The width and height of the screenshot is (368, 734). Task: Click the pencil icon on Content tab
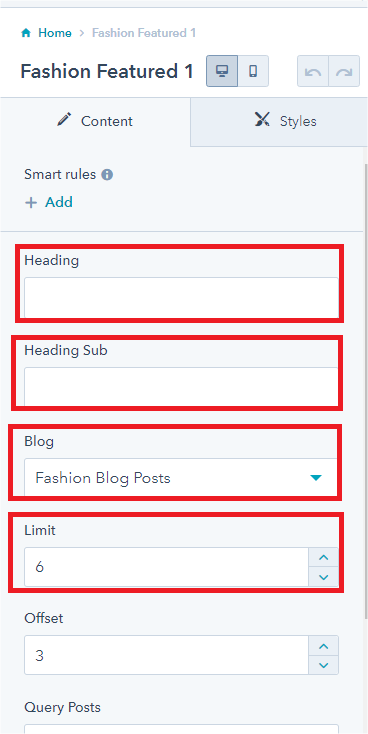pos(64,120)
